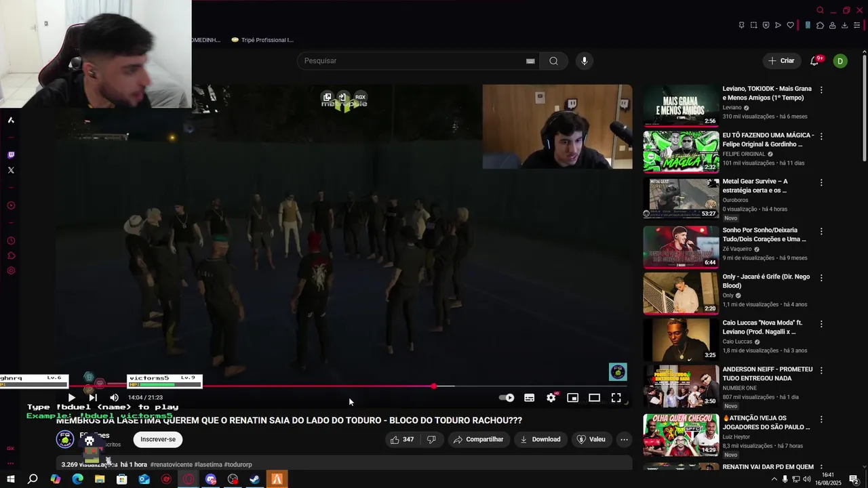Click the channel watermark in the player
868x488 pixels.
(x=618, y=372)
